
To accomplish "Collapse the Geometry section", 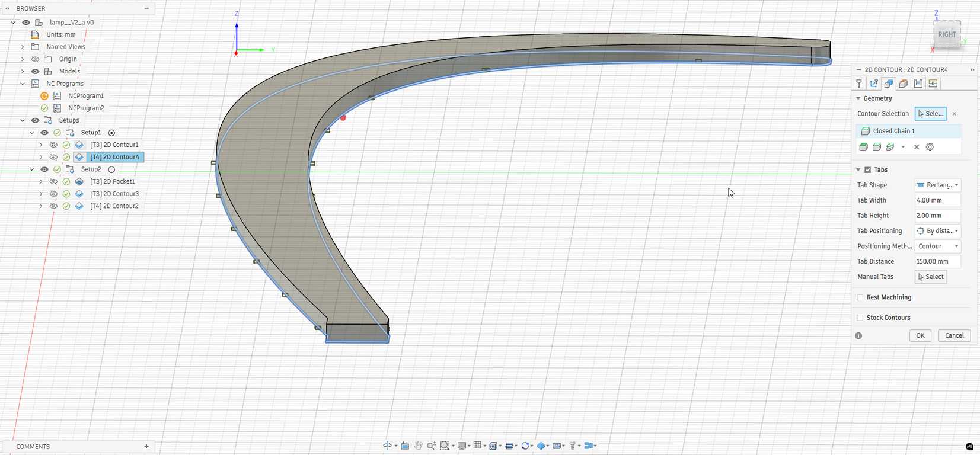I will (858, 98).
